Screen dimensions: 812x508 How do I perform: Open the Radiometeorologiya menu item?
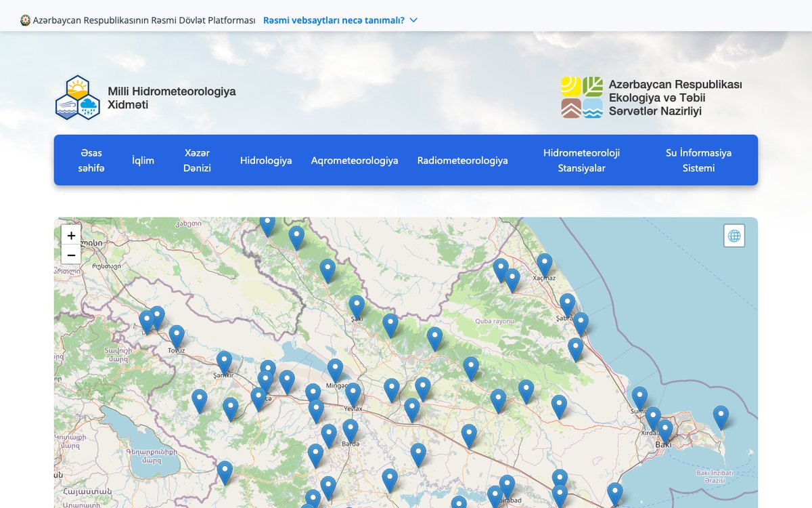tap(462, 161)
